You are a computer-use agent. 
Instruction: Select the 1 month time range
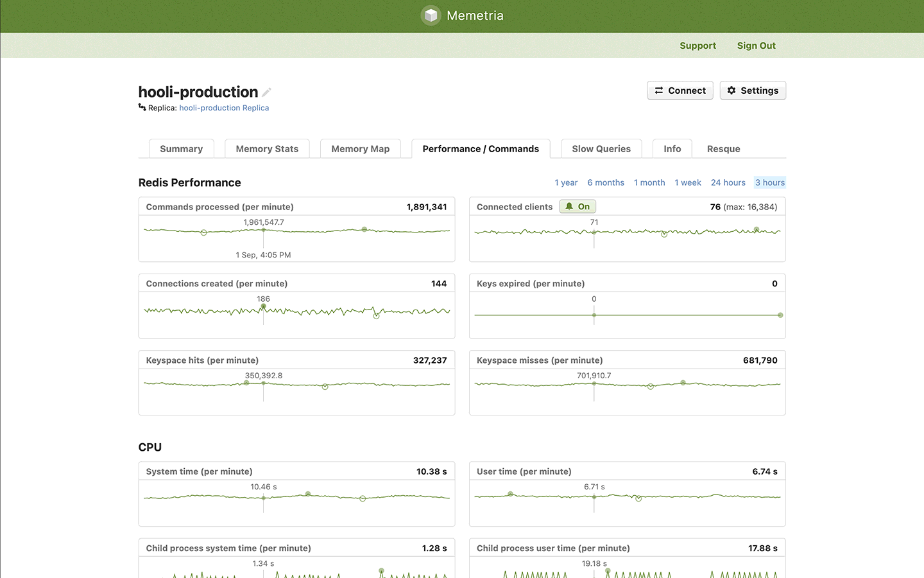(x=649, y=182)
